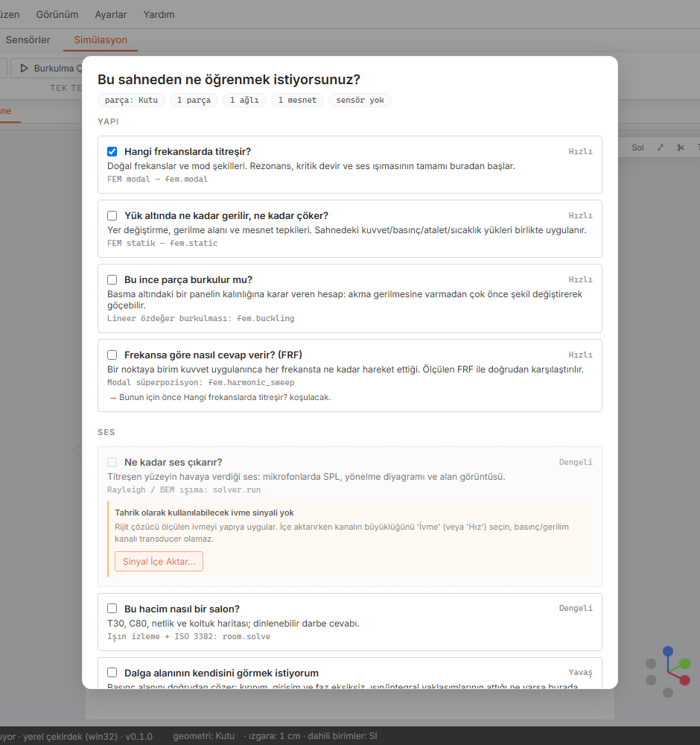Open the Ayarlar menu
The height and width of the screenshot is (745, 700).
coord(111,15)
